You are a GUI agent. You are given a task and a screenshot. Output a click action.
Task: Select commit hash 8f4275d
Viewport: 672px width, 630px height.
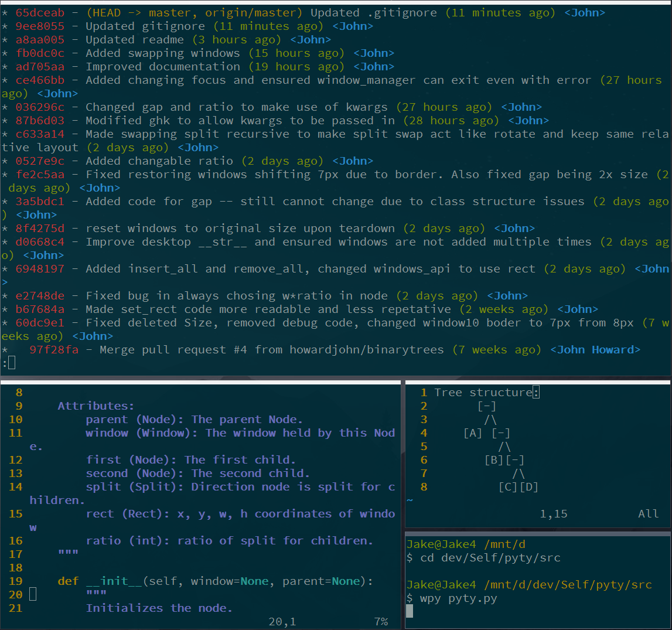tap(40, 229)
